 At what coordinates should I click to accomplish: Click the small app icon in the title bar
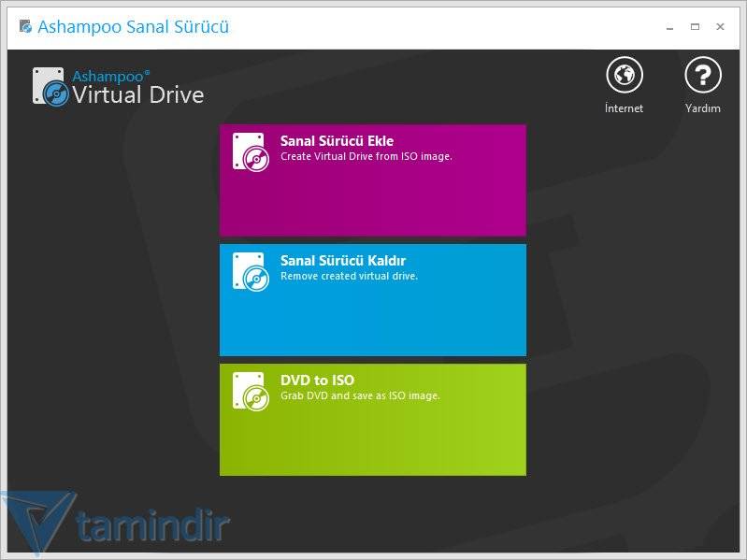coord(25,27)
